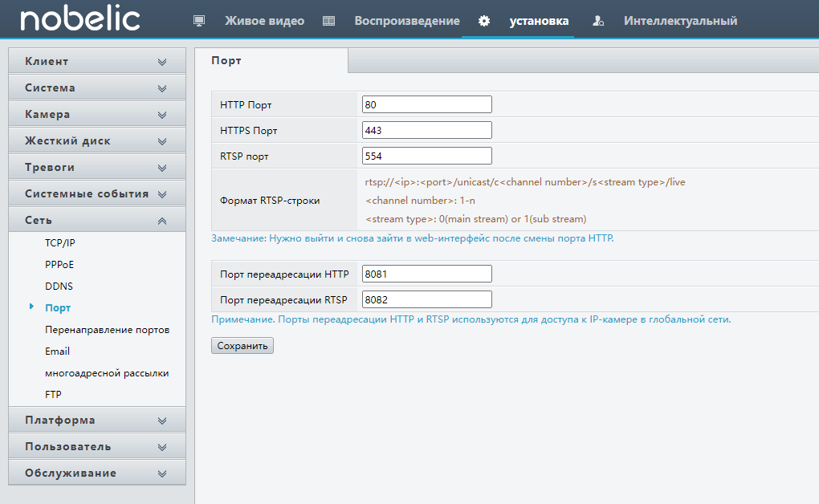Click the Формат RTSP-строки label

[270, 201]
